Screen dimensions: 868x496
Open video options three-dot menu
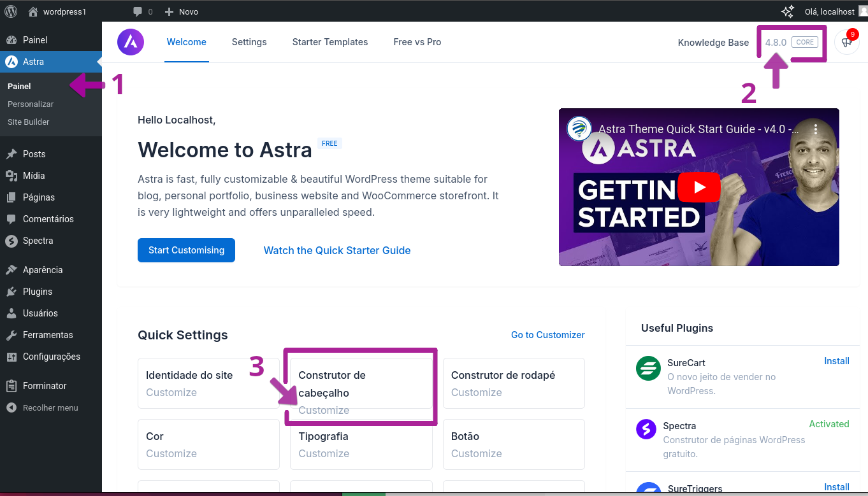(816, 129)
